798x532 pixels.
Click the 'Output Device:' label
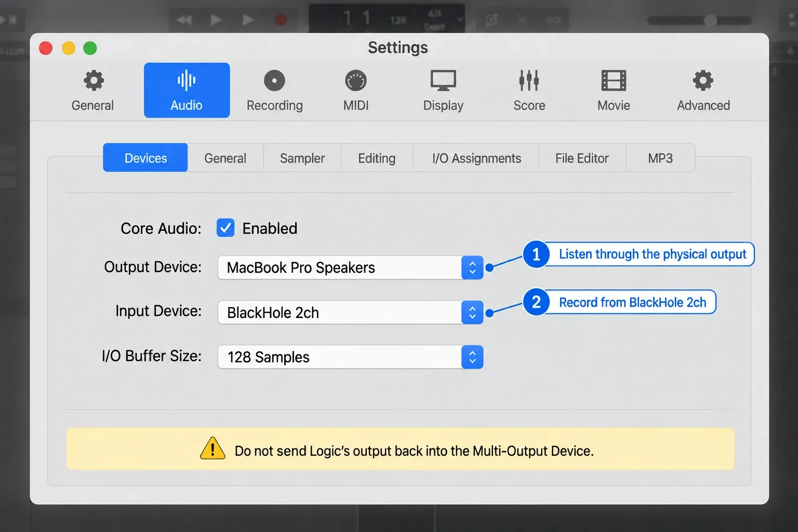point(153,267)
